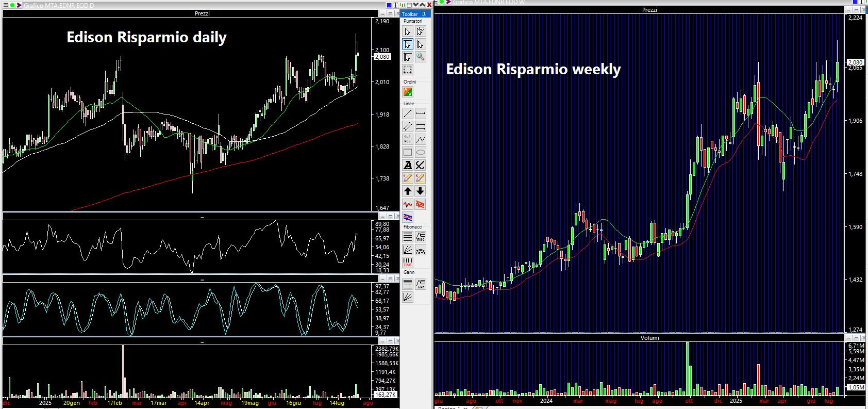
Task: Click the purple arrow in weekly chart title bar
Action: [x=448, y=2]
